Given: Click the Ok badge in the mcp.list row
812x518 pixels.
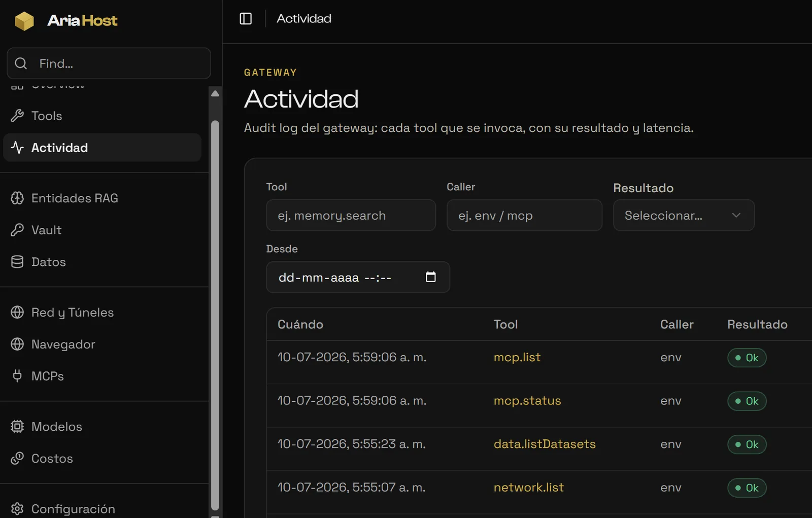Looking at the screenshot, I should tap(747, 358).
